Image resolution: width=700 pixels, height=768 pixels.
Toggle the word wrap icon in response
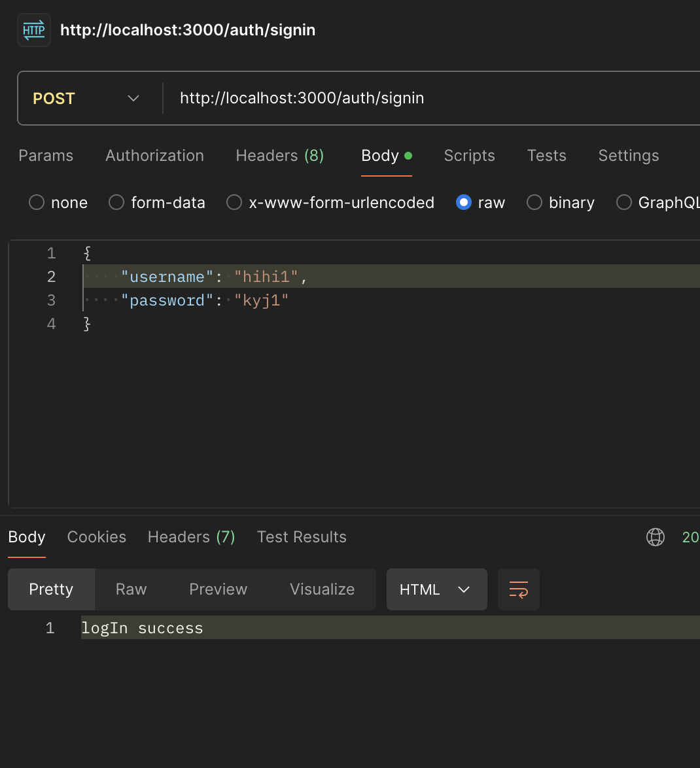(x=518, y=589)
